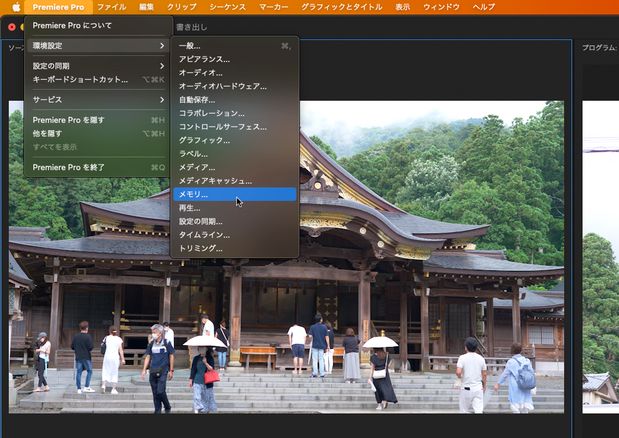Screen dimensions: 619x438
Task: Open オーディオハードウェア... preferences
Action: [222, 86]
